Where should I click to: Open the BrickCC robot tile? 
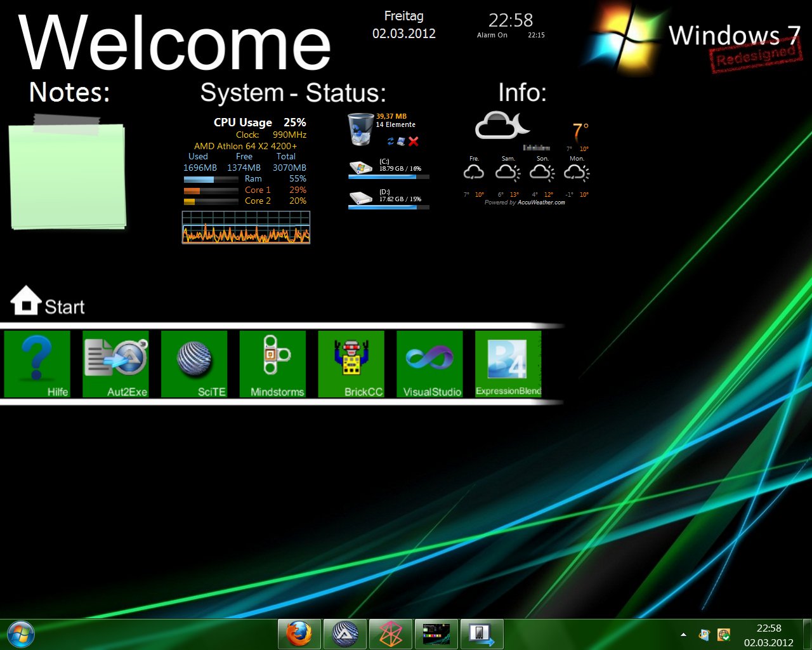(x=351, y=364)
